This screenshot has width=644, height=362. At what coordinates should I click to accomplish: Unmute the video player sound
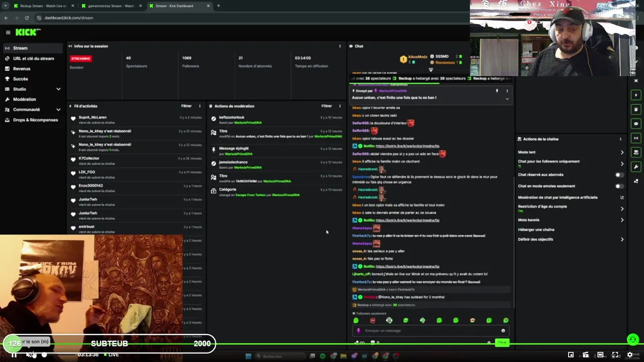[x=30, y=354]
